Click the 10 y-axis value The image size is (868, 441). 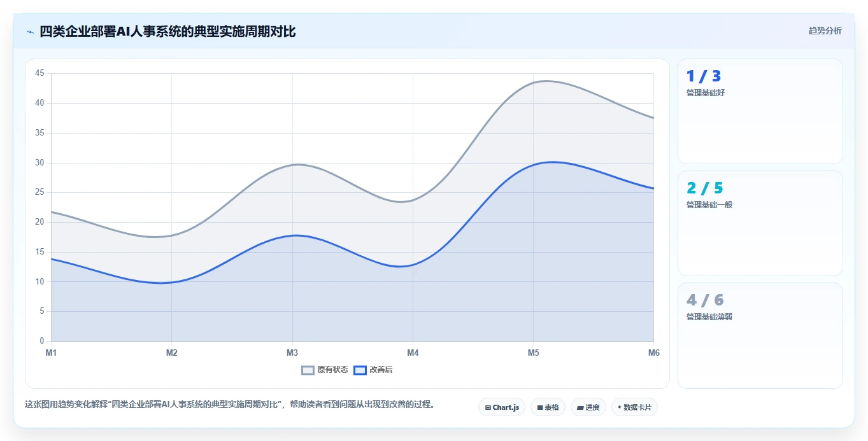pos(39,282)
